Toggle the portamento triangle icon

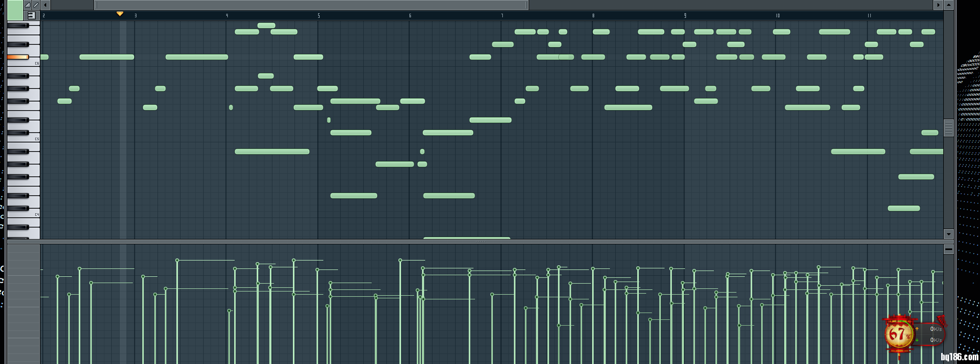coord(28,5)
